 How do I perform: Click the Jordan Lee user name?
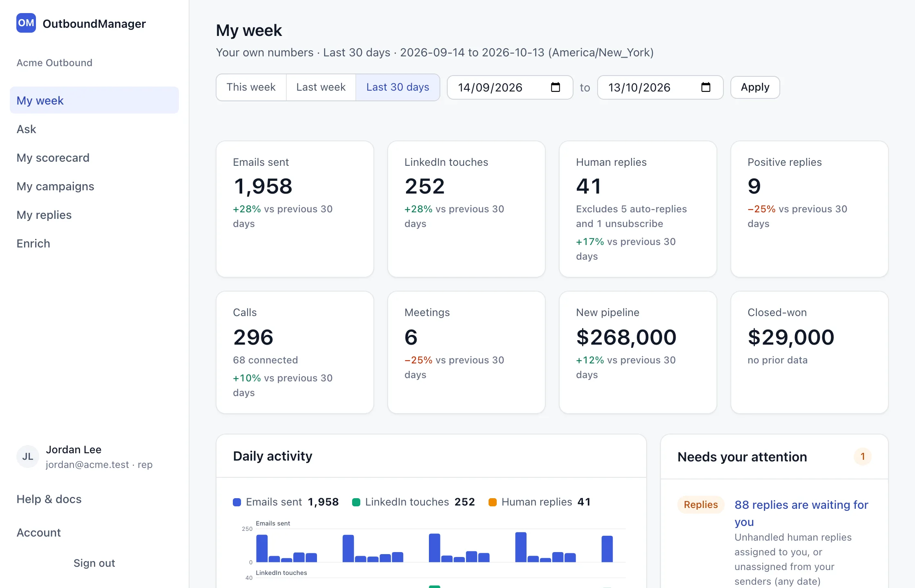(74, 450)
